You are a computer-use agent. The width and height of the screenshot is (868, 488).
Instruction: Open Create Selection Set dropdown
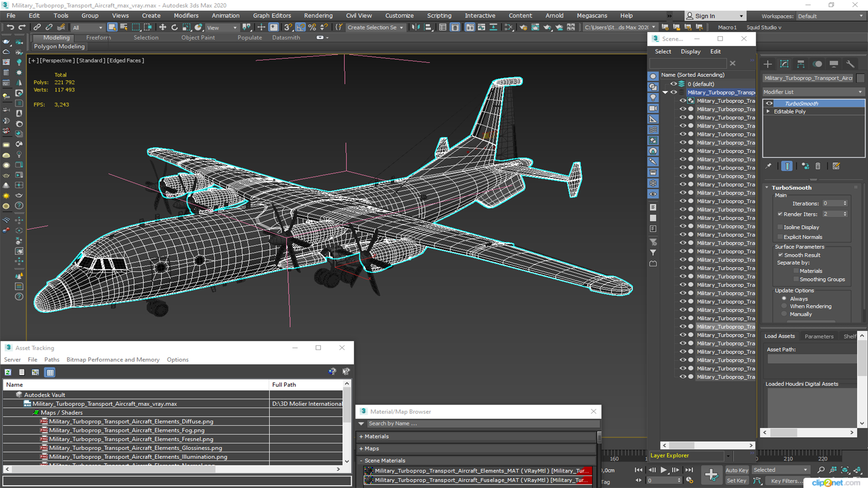[x=375, y=28]
